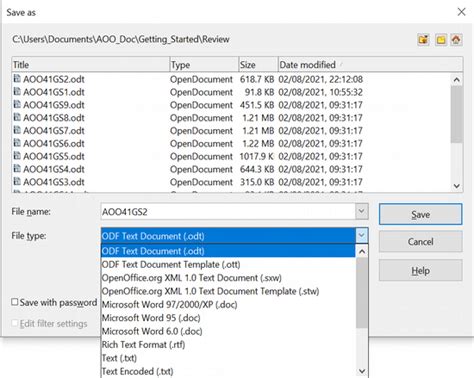Enable Save with password checkbox
Screen dimensions: 474x378
click(x=15, y=302)
